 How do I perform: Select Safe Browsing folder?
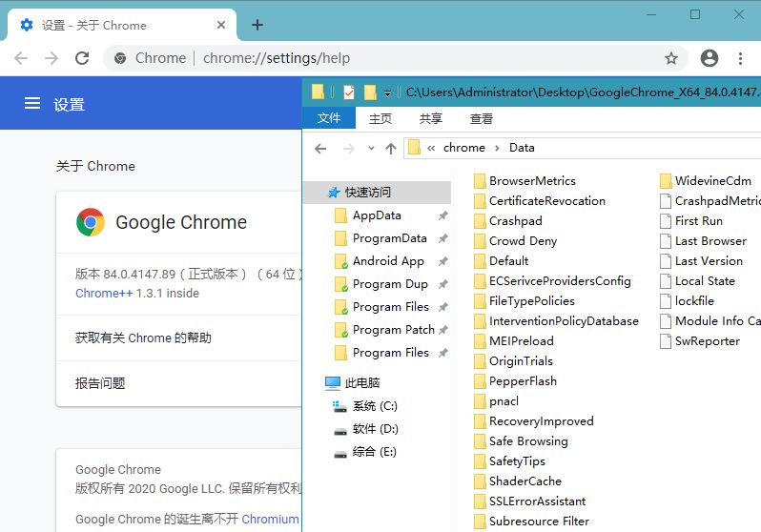click(x=521, y=440)
